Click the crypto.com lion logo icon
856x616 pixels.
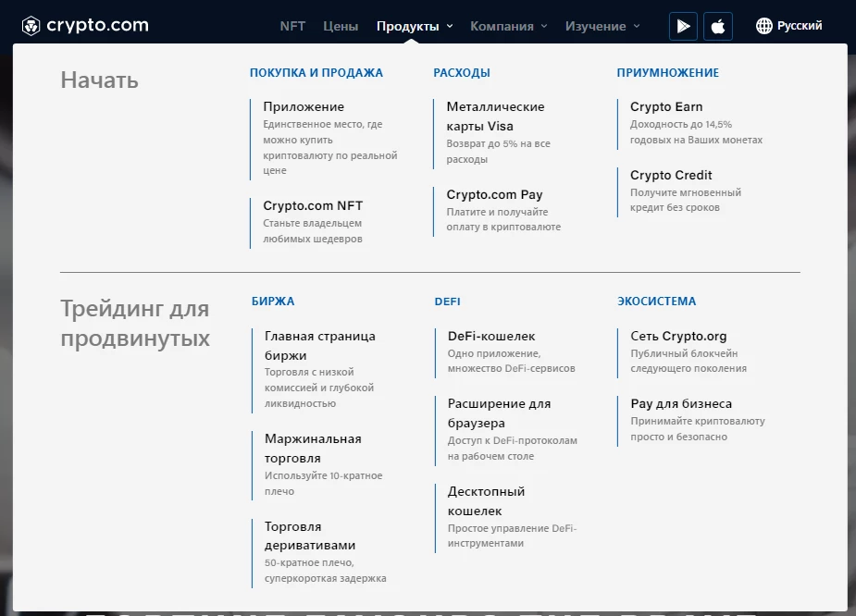click(31, 26)
